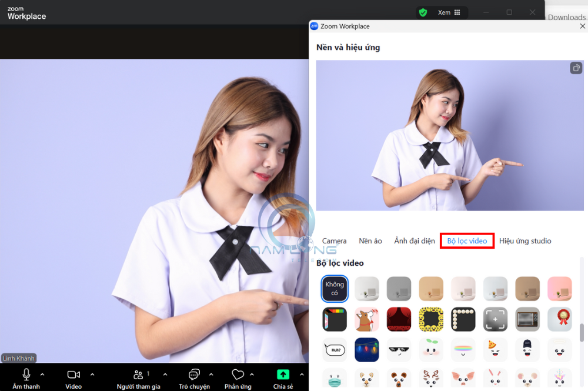Image resolution: width=588 pixels, height=391 pixels.
Task: Apply the Christmas lights filter
Action: pos(366,349)
